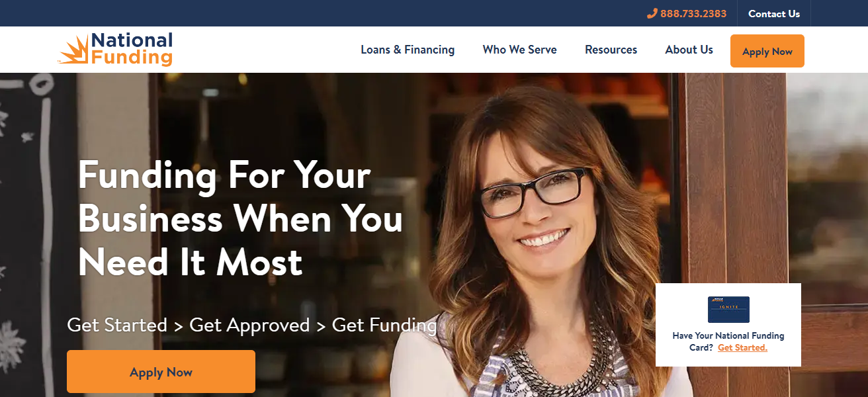Open the Contact Us link in top bar
Image resolution: width=868 pixels, height=397 pixels.
pyautogui.click(x=774, y=13)
